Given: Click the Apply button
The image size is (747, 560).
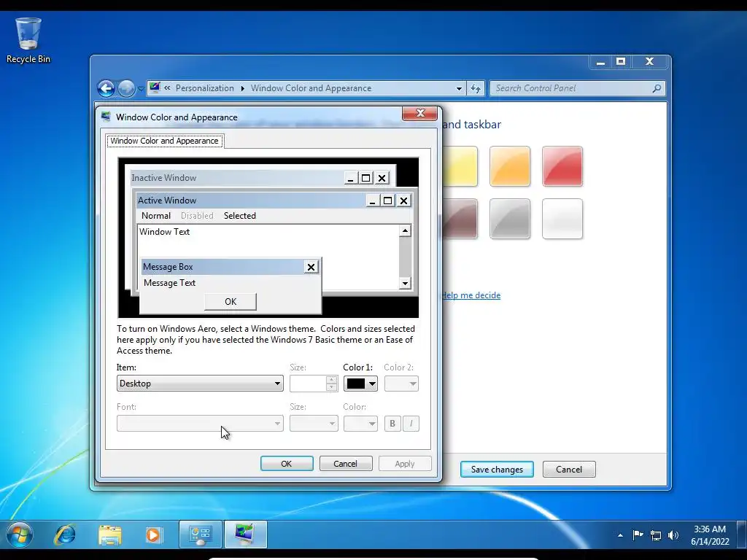Looking at the screenshot, I should [405, 463].
